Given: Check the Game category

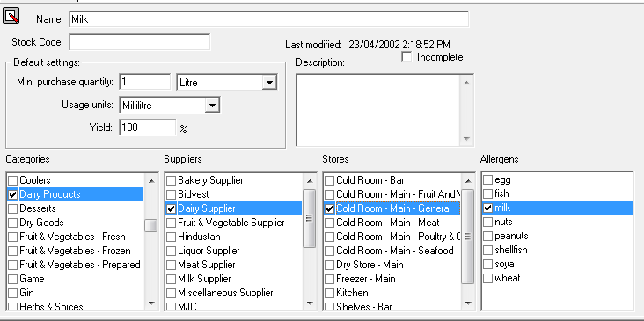Looking at the screenshot, I should 13,279.
